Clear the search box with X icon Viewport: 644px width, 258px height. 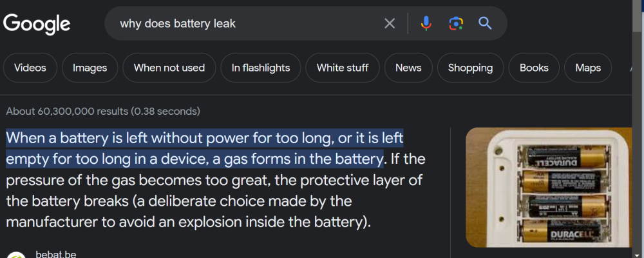click(x=390, y=24)
